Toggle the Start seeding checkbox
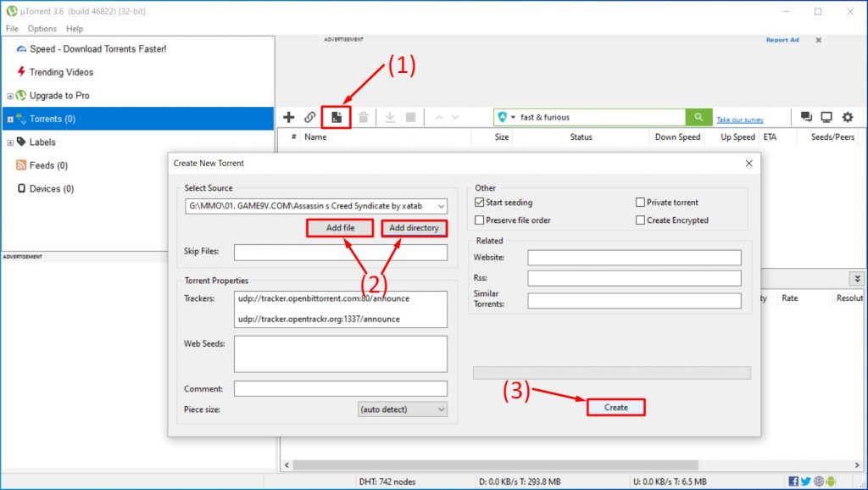868x490 pixels. [480, 203]
